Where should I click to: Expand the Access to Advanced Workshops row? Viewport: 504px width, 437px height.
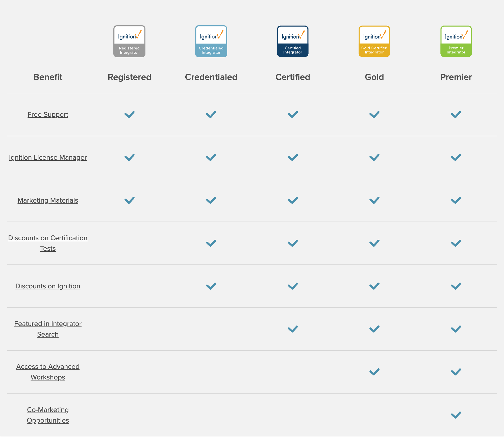click(48, 372)
